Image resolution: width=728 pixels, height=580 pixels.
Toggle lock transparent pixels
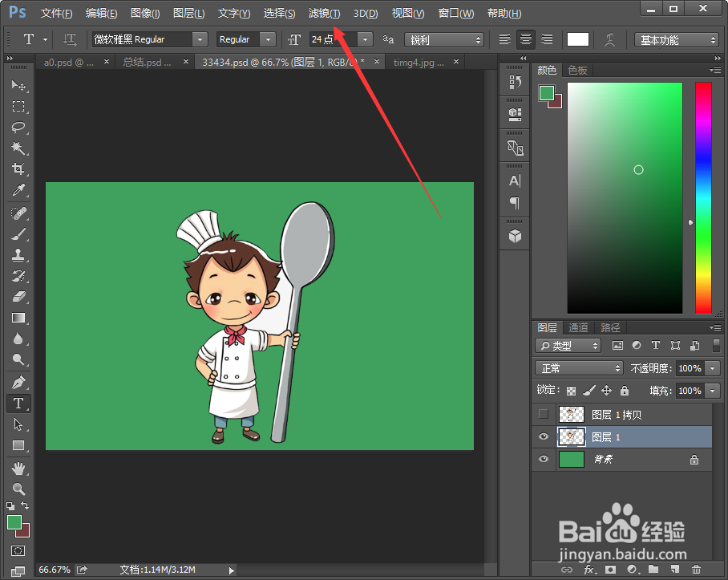[571, 391]
